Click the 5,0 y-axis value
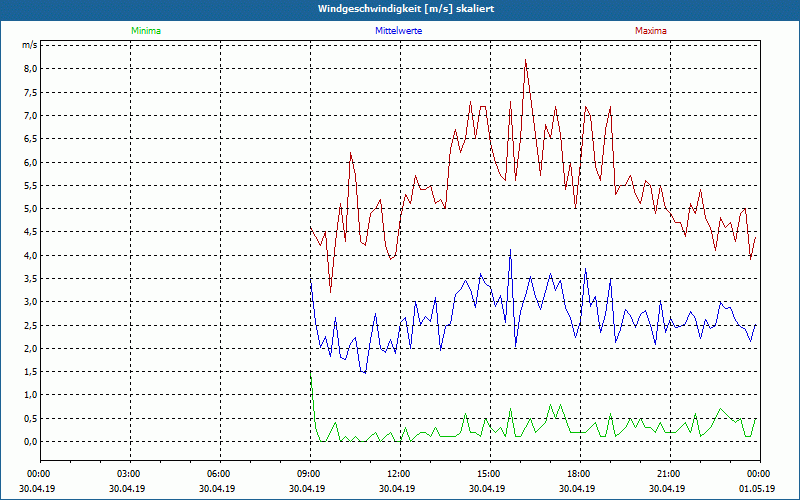This screenshot has height=500, width=800. click(x=31, y=209)
